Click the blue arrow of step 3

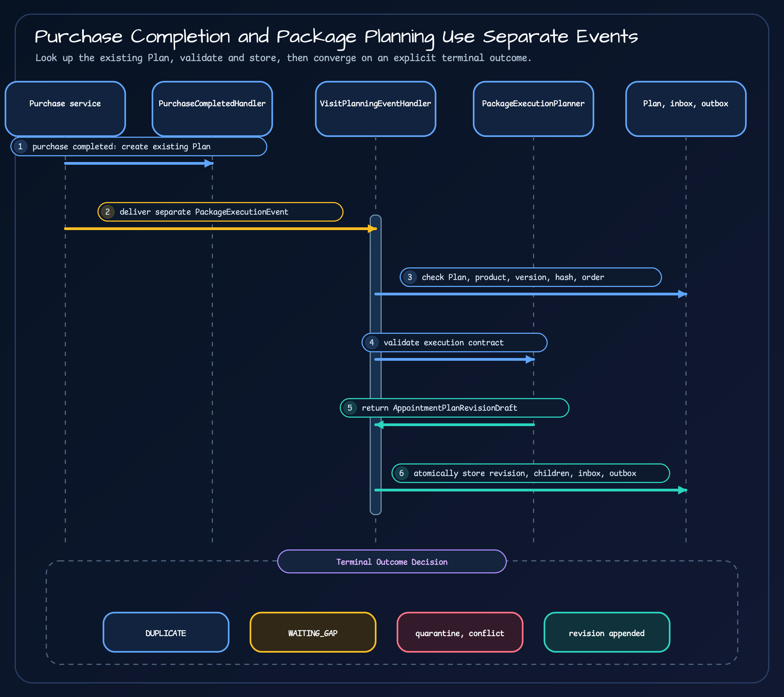click(531, 294)
